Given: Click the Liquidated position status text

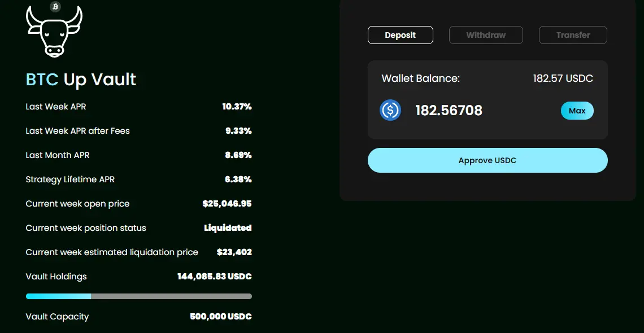Looking at the screenshot, I should (x=228, y=228).
